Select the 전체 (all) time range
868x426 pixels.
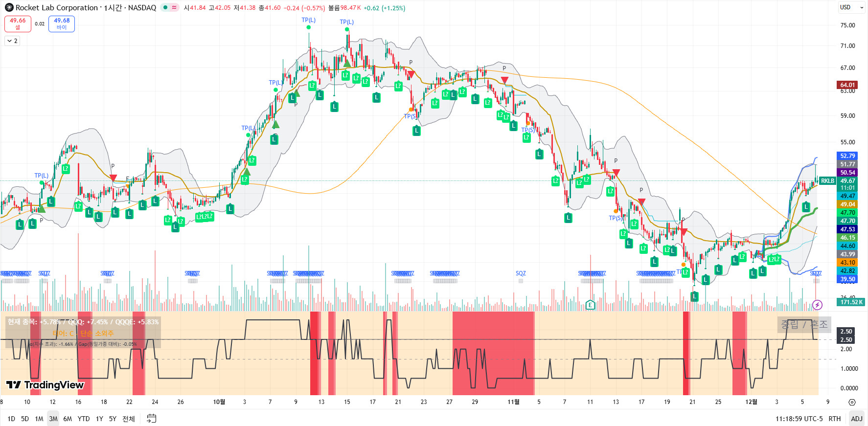(x=128, y=419)
